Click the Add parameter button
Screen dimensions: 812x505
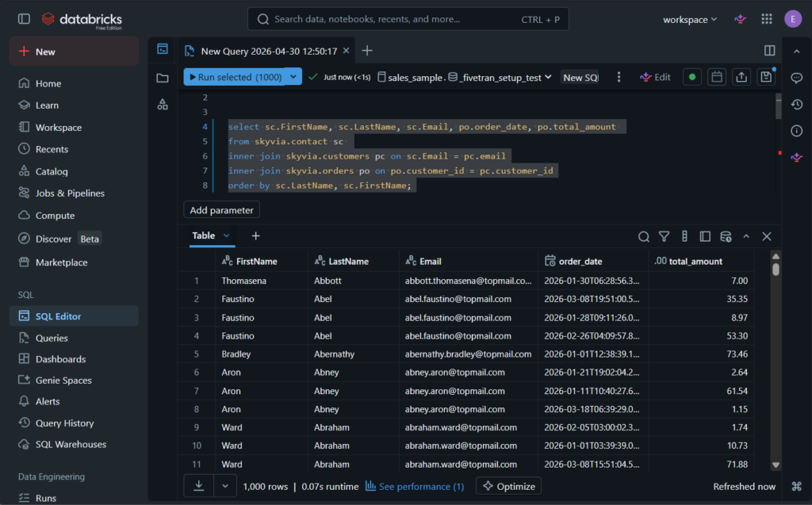click(x=222, y=210)
